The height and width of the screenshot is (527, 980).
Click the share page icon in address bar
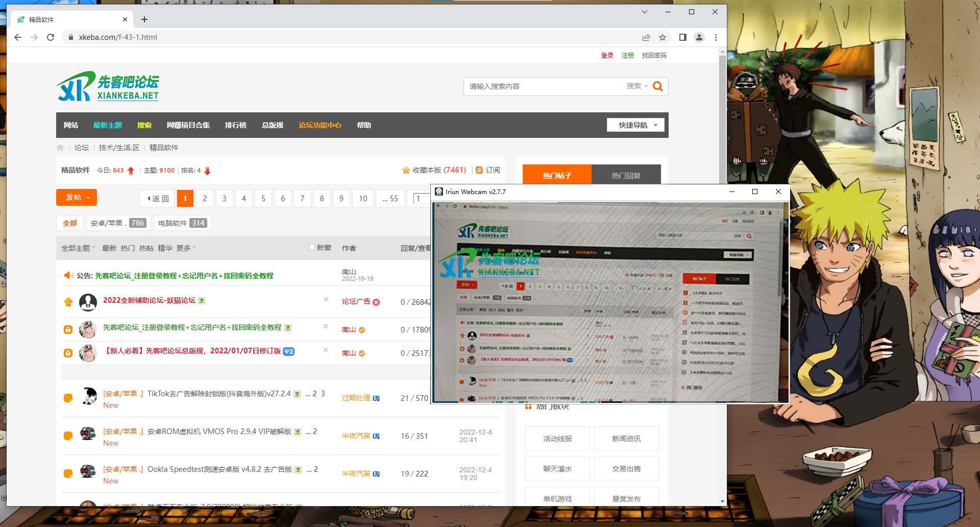point(646,37)
